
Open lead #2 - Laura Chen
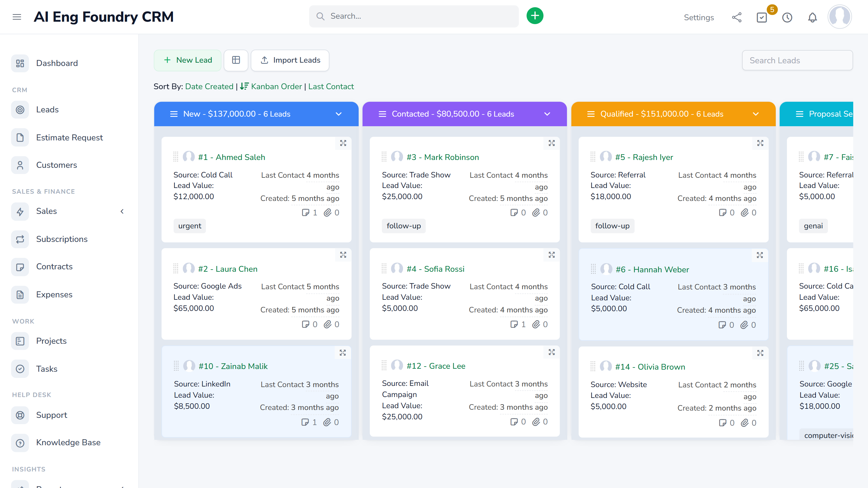228,269
